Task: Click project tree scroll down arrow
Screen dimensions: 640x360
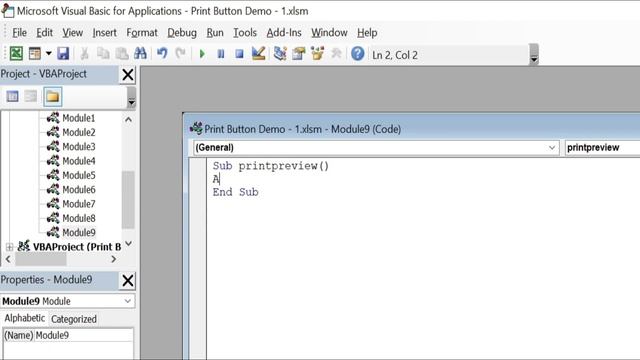Action: coord(128,244)
